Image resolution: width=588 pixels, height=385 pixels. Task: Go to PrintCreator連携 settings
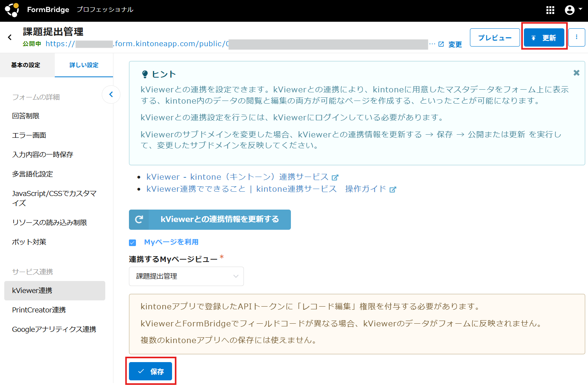click(x=39, y=310)
